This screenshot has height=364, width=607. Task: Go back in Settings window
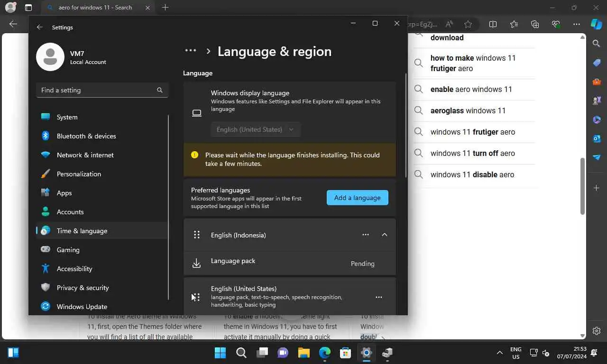40,27
